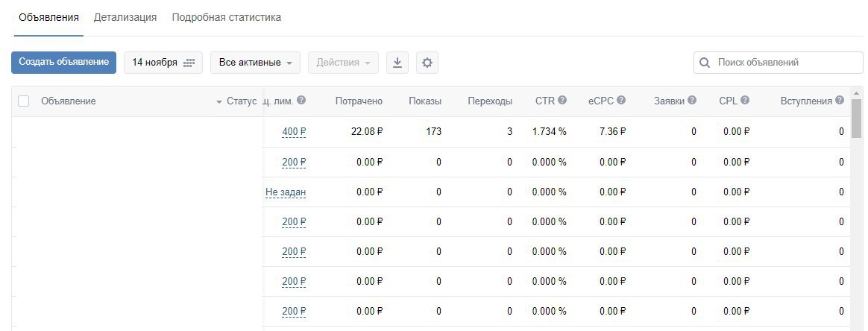Open the Подробная статистика tab
868x331 pixels.
point(227,17)
